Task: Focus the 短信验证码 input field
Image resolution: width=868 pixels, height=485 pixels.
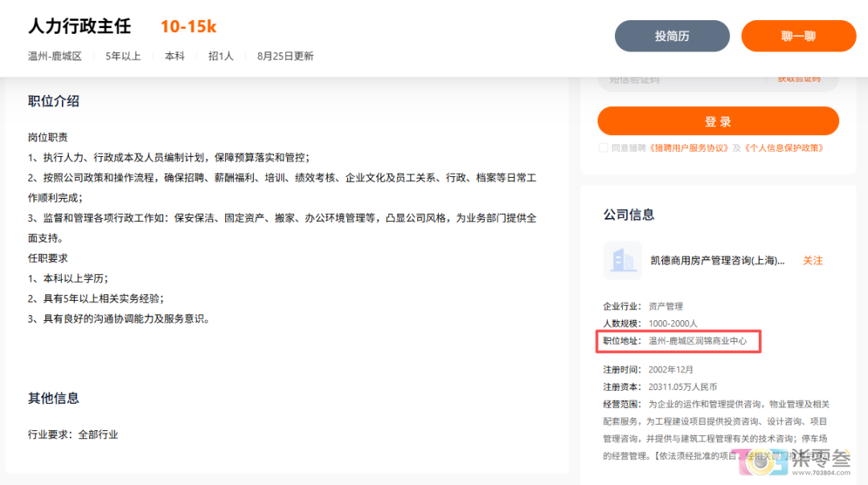Action: (681, 80)
